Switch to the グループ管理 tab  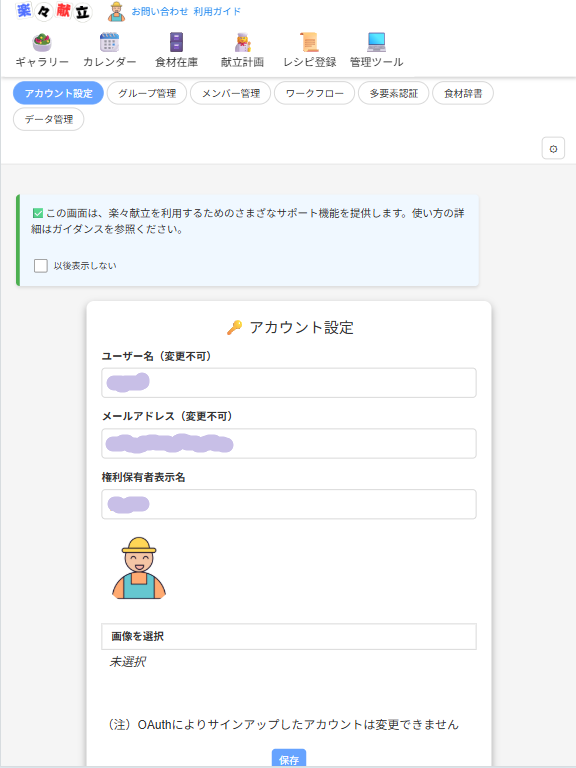point(147,93)
